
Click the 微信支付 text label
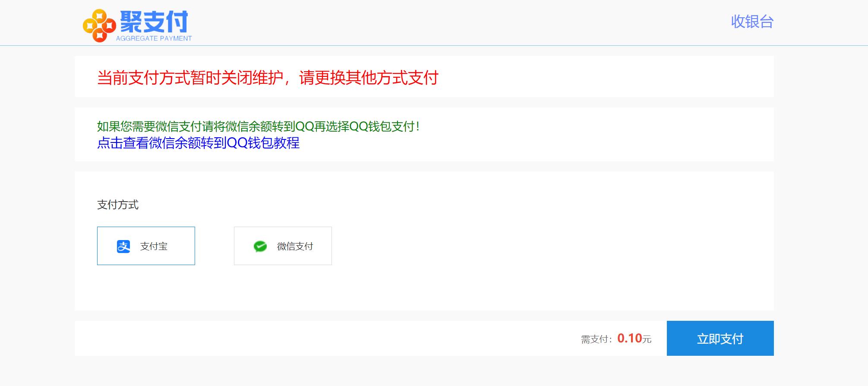pos(295,247)
